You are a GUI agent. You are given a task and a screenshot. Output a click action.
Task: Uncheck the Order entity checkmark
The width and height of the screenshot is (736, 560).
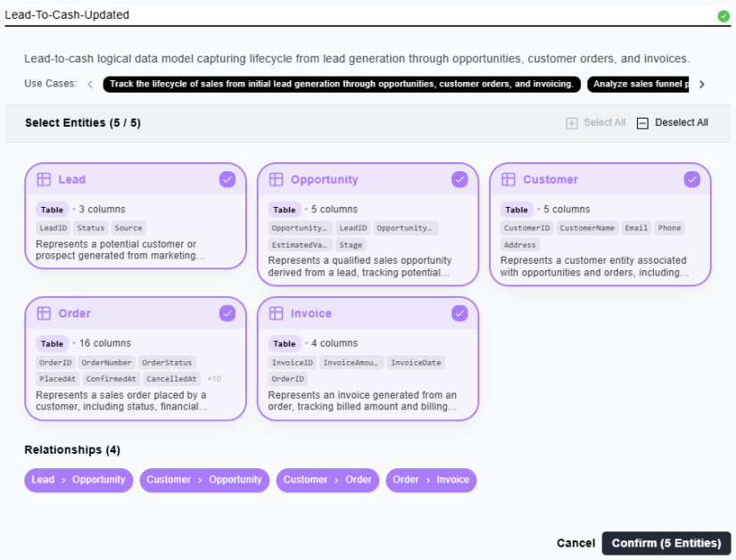click(227, 313)
